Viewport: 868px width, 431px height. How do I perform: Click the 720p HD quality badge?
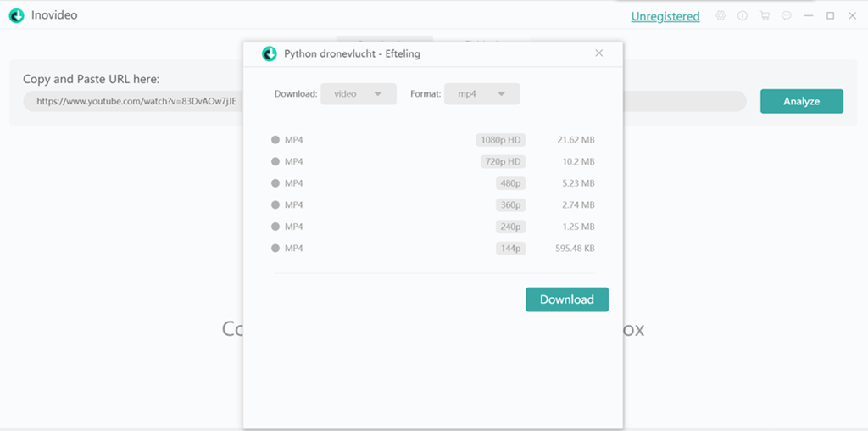pyautogui.click(x=503, y=162)
